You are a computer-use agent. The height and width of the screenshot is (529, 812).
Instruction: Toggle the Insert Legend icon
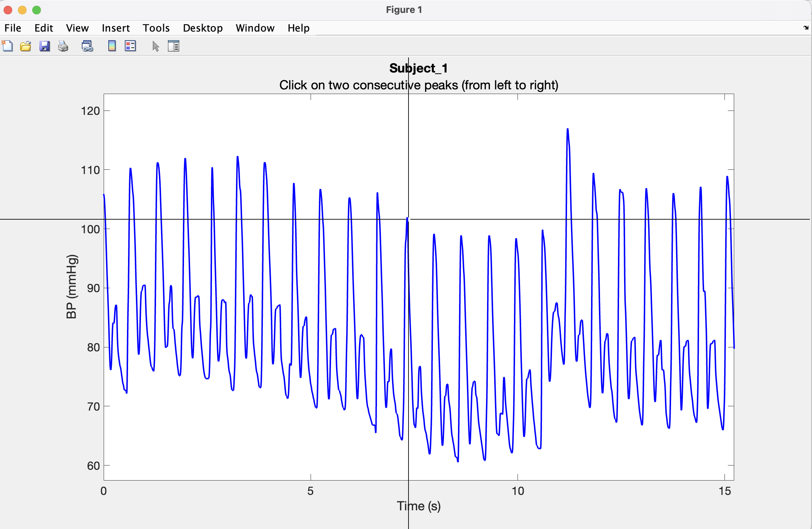pyautogui.click(x=130, y=46)
